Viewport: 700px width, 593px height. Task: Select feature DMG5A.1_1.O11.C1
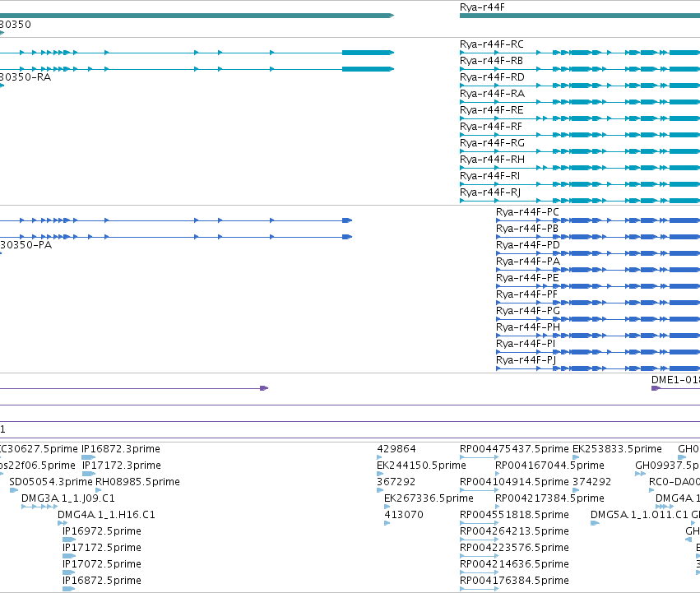pos(639,515)
